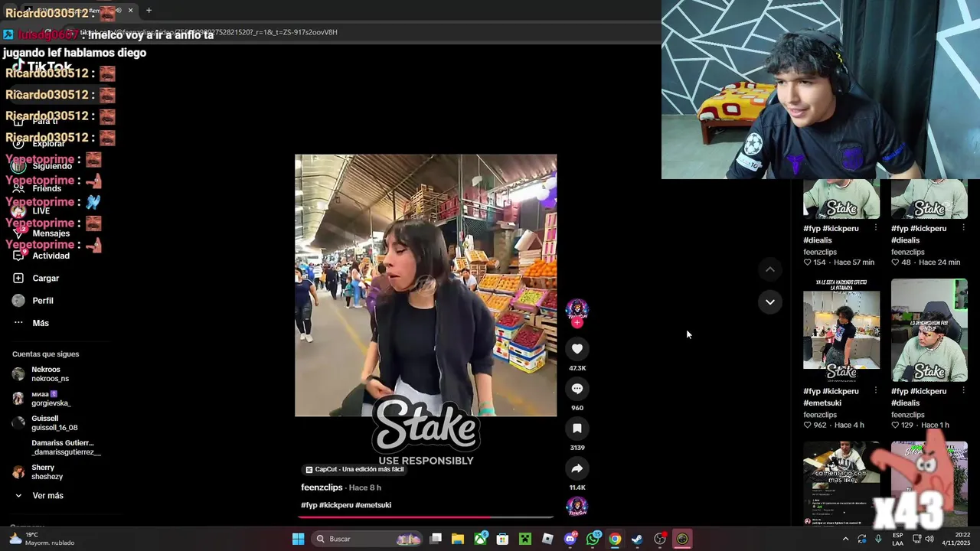Open Friends in the TikTok sidebar
This screenshot has height=551, width=980.
click(x=46, y=188)
